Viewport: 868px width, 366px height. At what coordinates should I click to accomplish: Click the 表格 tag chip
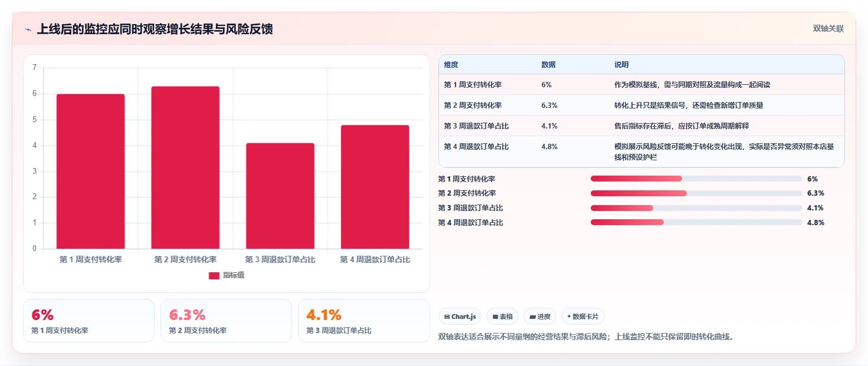point(503,316)
